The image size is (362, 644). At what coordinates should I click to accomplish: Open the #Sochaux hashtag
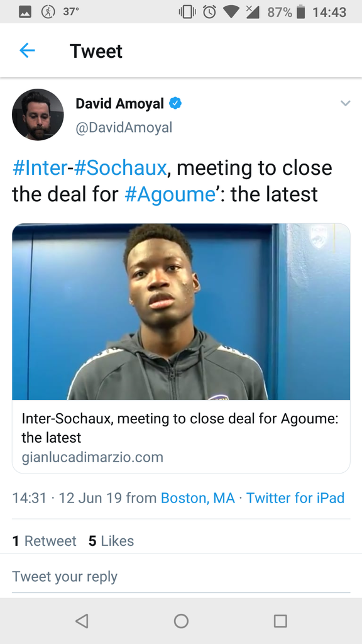click(120, 167)
